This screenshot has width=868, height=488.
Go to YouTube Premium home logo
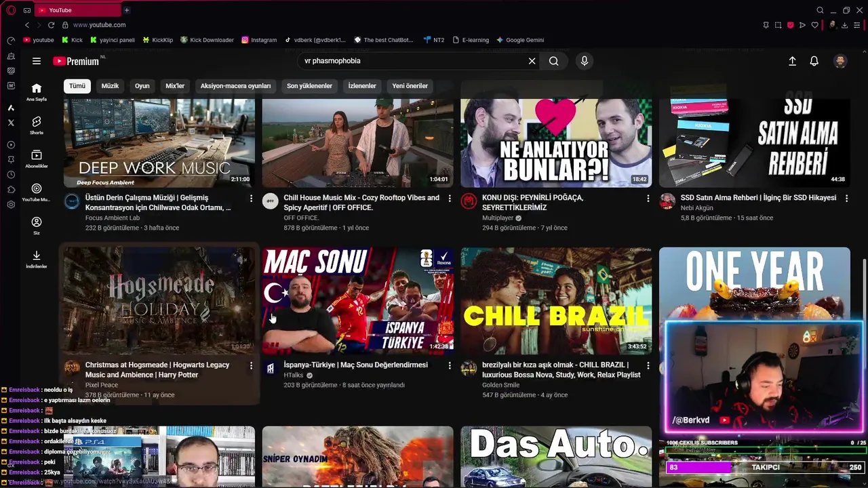(77, 61)
